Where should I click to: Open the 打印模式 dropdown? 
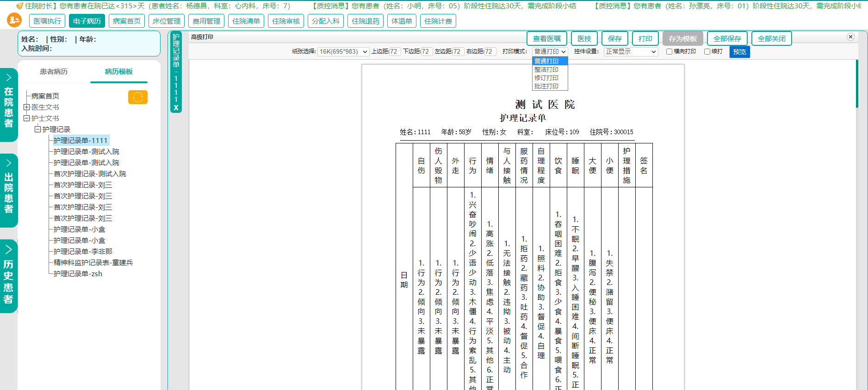pyautogui.click(x=550, y=52)
